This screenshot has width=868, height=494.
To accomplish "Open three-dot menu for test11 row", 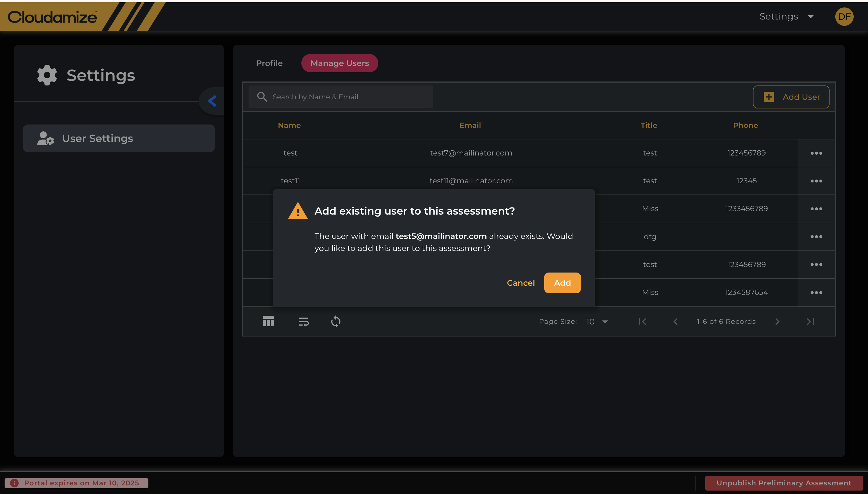I will click(816, 181).
